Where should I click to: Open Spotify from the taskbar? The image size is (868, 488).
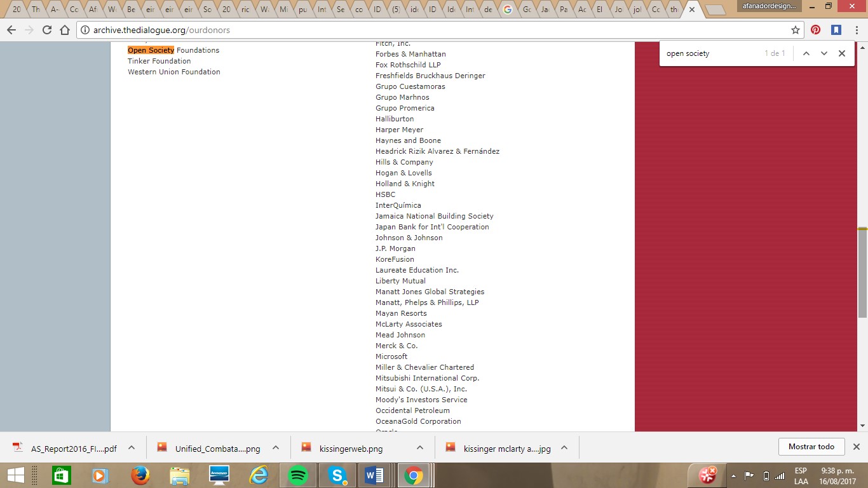298,475
